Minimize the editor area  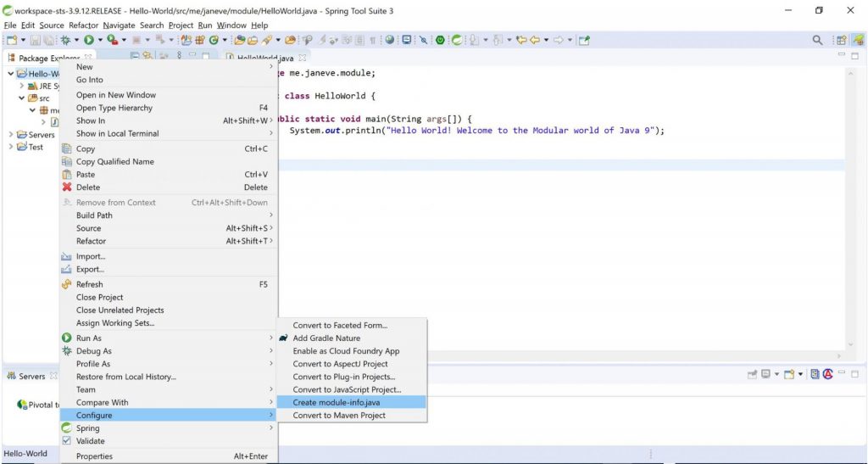point(842,55)
